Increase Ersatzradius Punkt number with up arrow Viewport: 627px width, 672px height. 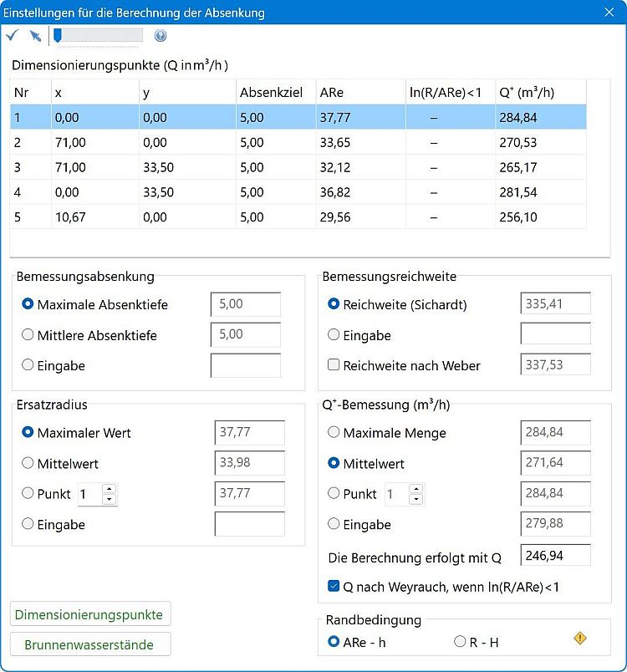(x=109, y=488)
